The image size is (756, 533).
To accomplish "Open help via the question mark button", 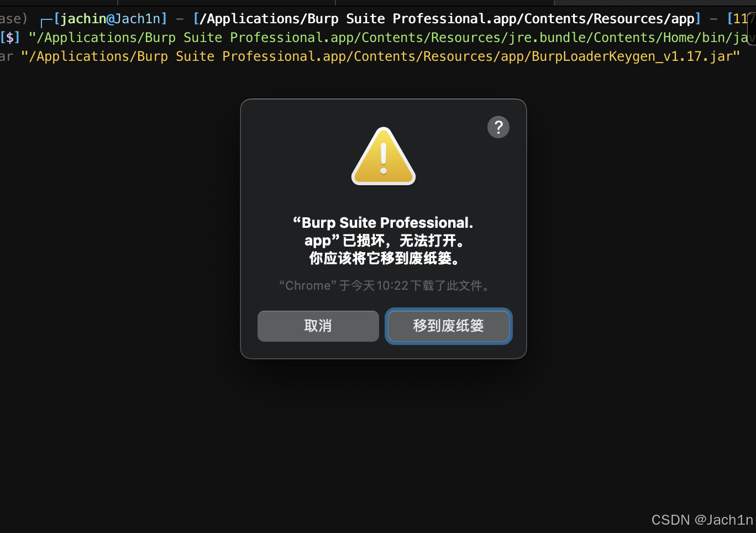I will point(498,127).
